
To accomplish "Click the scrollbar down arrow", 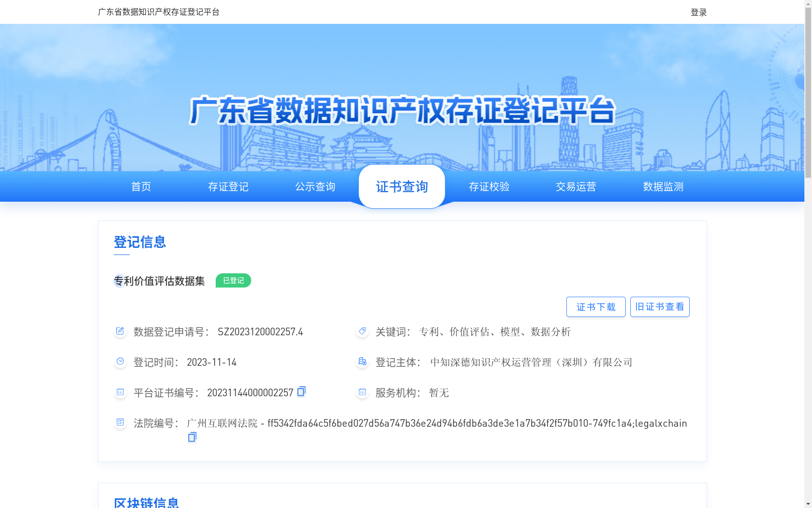I will [808, 504].
